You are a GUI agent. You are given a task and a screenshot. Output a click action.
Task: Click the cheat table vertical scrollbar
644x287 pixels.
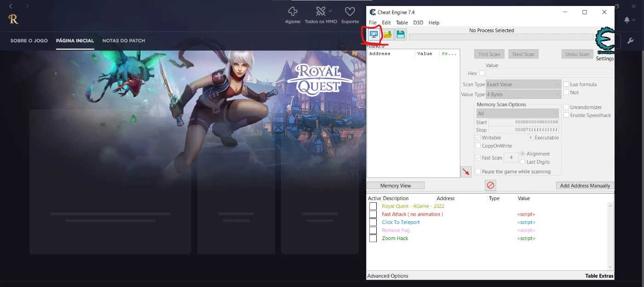coord(610,235)
